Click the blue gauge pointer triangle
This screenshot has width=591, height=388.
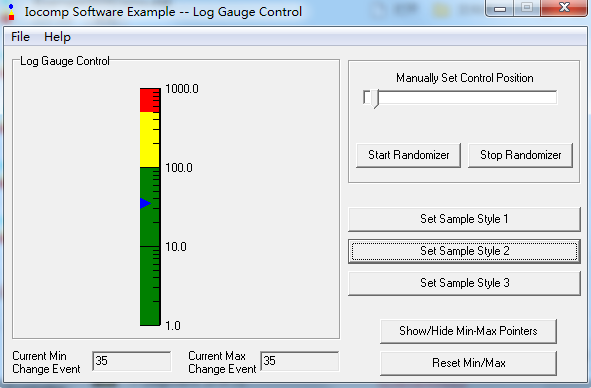[x=145, y=204]
